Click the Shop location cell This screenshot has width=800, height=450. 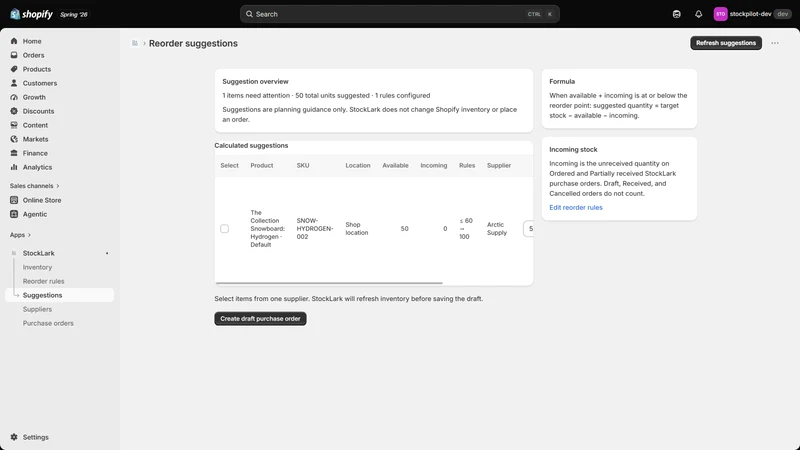(357, 229)
